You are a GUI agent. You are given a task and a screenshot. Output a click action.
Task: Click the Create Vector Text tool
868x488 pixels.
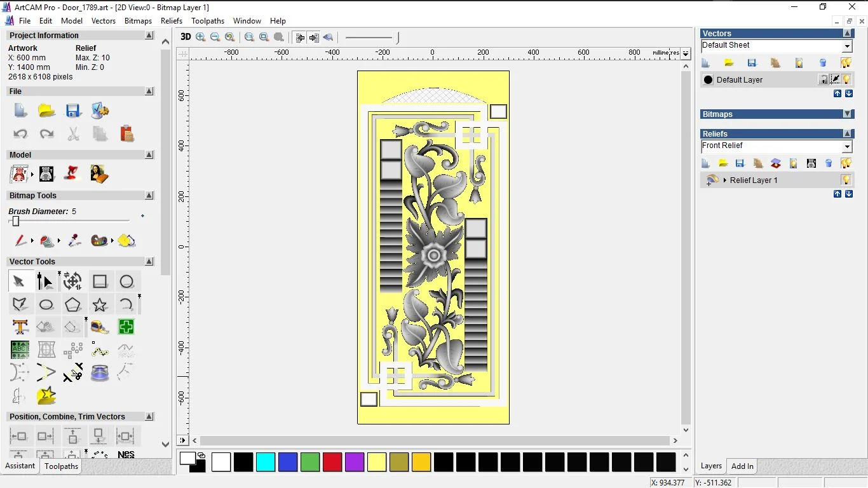[x=20, y=327]
